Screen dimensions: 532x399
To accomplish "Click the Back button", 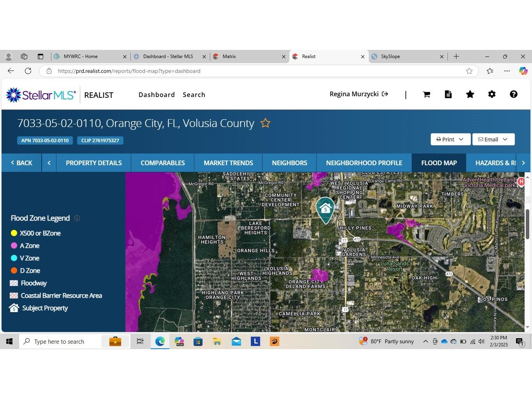I will coord(22,163).
